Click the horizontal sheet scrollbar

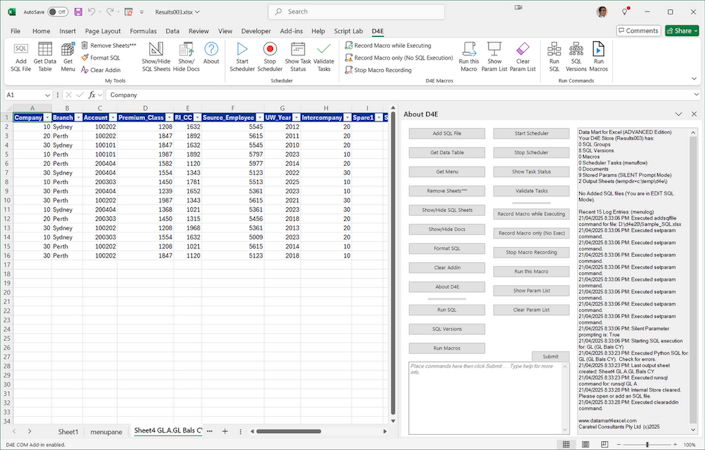(288, 431)
